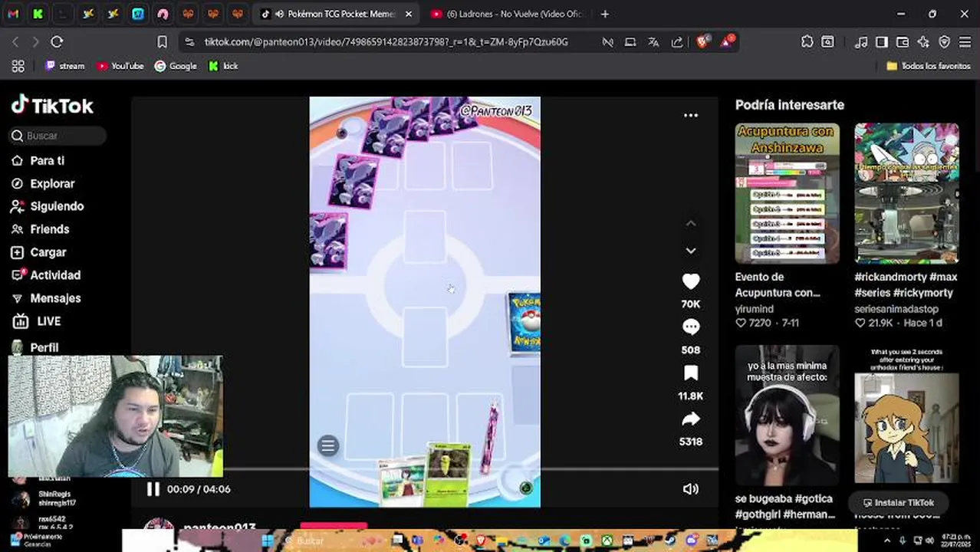Open the stream Twitch bookmark

tap(65, 66)
